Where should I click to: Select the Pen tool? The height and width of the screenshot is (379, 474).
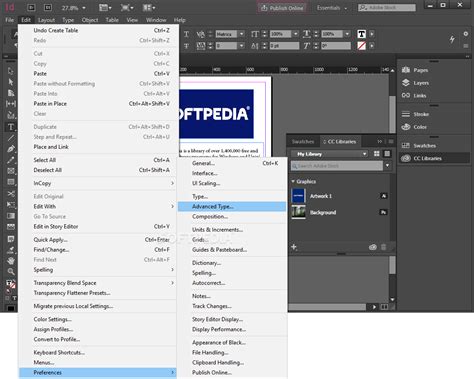coord(11,149)
